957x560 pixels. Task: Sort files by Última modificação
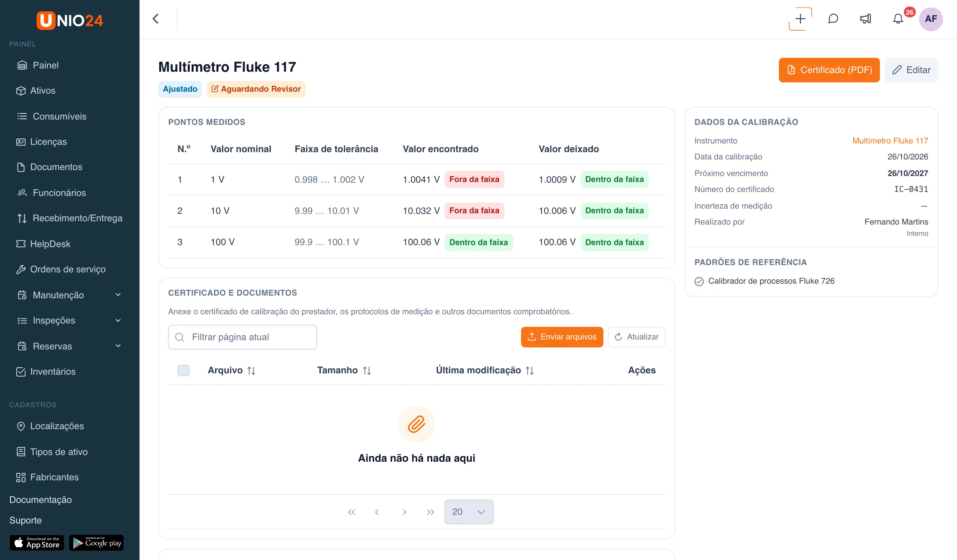pyautogui.click(x=530, y=371)
